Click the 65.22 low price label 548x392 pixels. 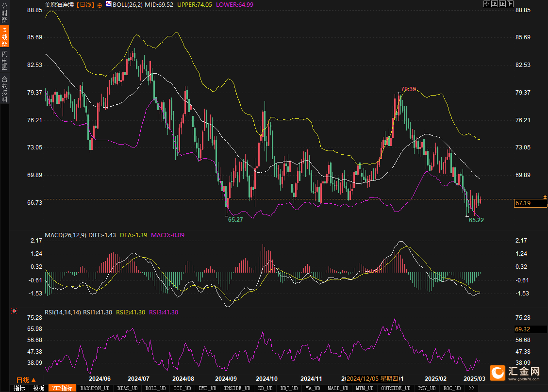(476, 220)
